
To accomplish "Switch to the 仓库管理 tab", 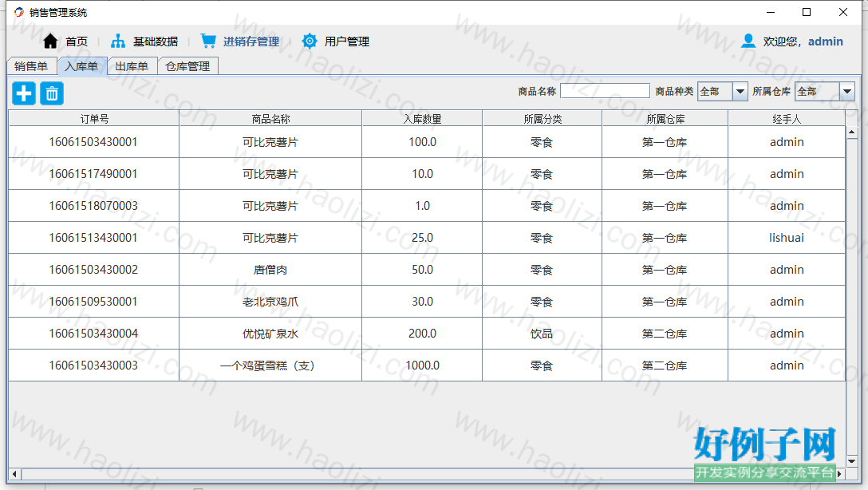I will [187, 66].
